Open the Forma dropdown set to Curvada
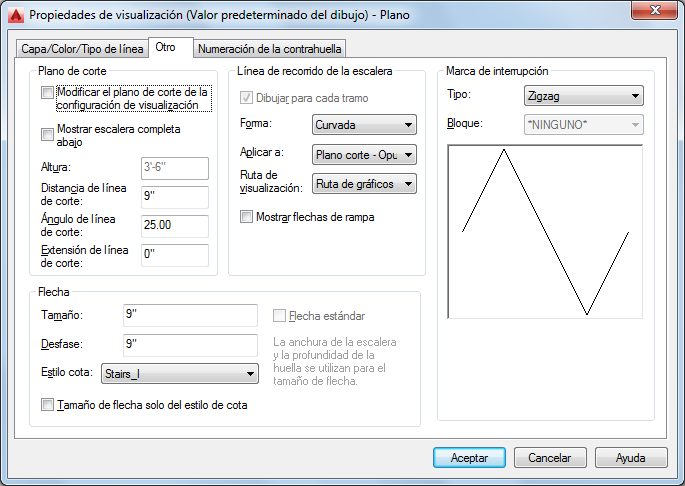 tap(364, 125)
